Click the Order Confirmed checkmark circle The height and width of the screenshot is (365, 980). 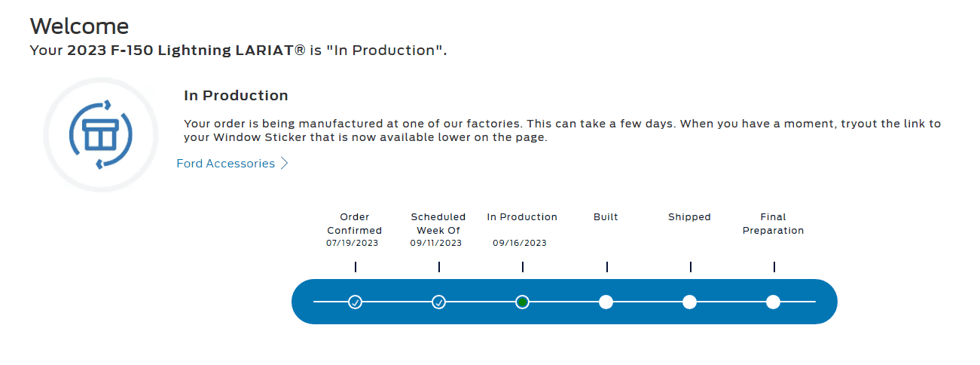(356, 302)
